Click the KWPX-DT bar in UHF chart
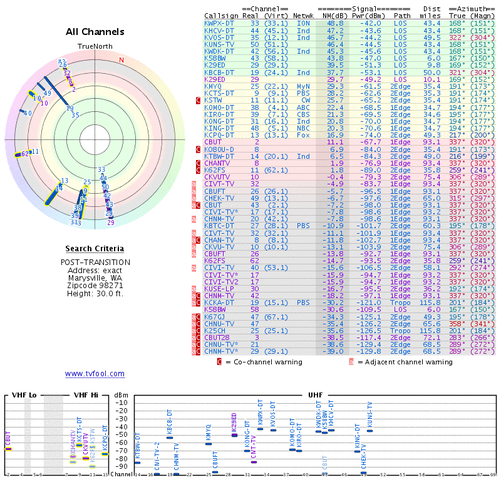The height and width of the screenshot is (480, 501). click(x=260, y=429)
